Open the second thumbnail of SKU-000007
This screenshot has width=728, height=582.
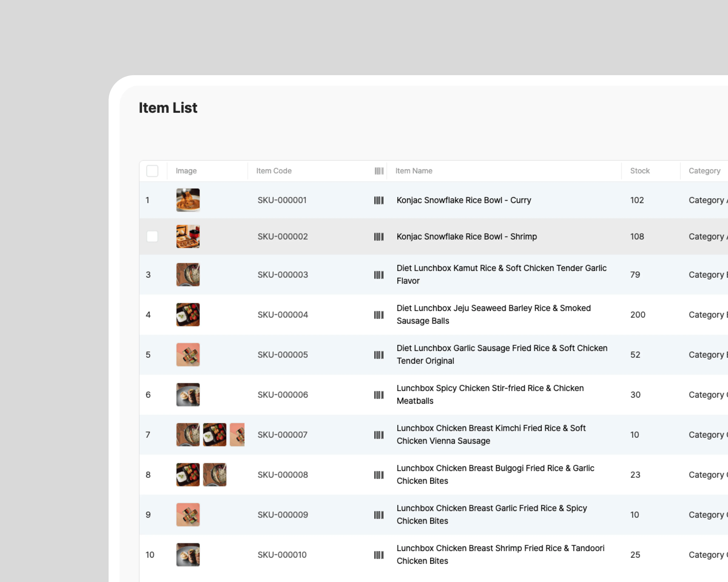point(215,435)
